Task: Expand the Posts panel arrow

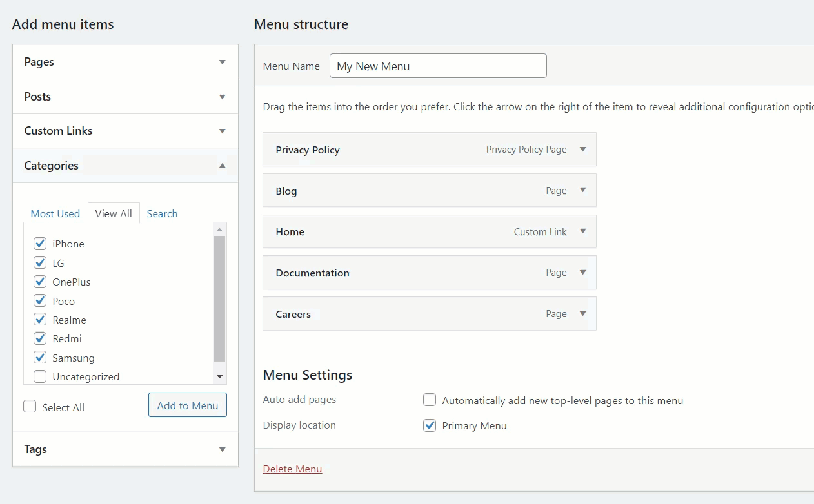Action: tap(223, 97)
